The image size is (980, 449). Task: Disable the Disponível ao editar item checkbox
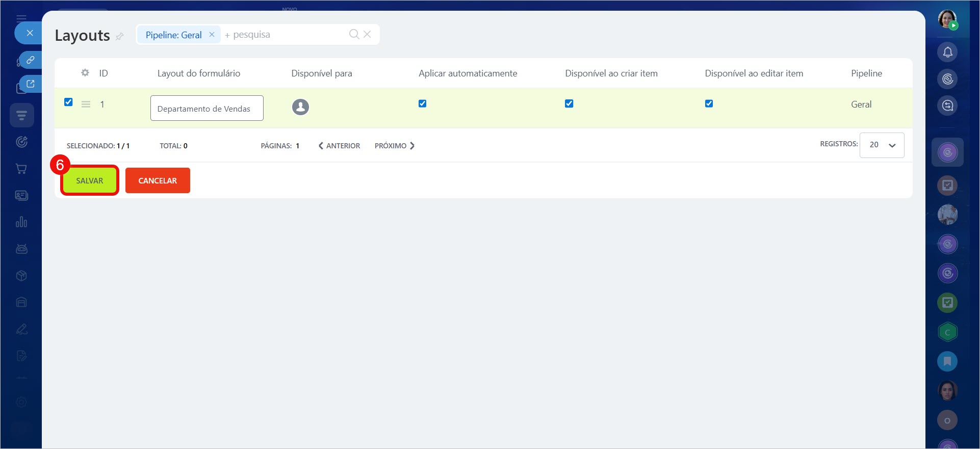(x=709, y=103)
